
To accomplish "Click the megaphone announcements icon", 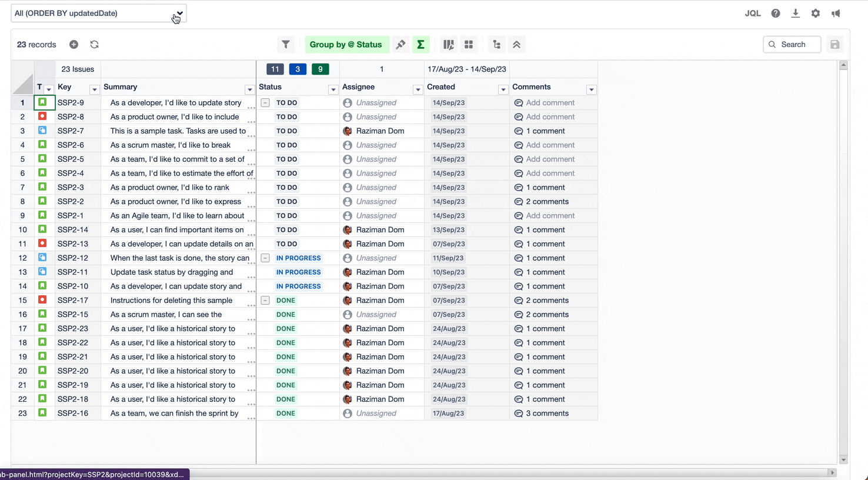I will 836,14.
